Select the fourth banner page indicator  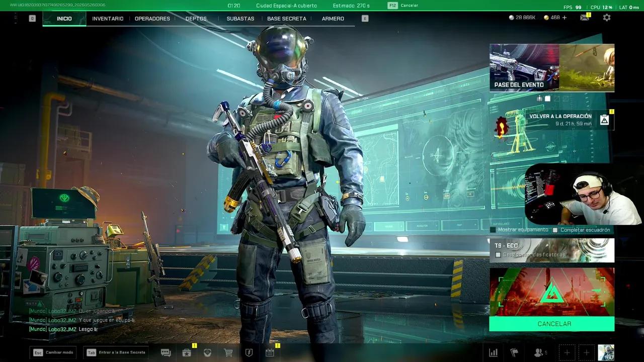(x=565, y=99)
